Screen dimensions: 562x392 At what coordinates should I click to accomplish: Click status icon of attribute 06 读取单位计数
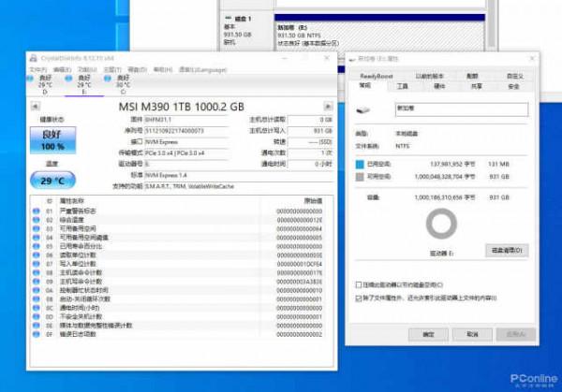coord(36,254)
